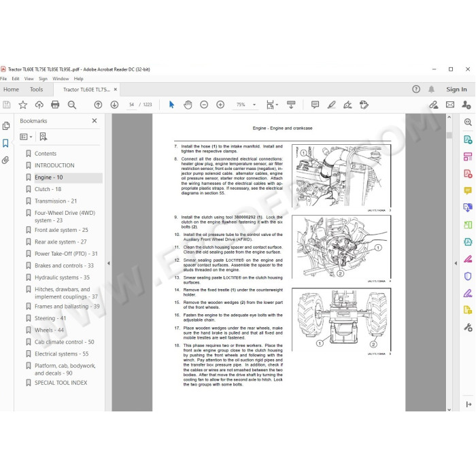The width and height of the screenshot is (476, 476).
Task: Open the fit page options tool
Action: pyautogui.click(x=272, y=105)
